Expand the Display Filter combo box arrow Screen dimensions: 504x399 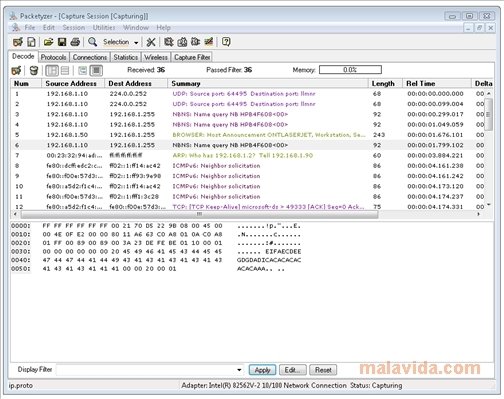click(239, 370)
